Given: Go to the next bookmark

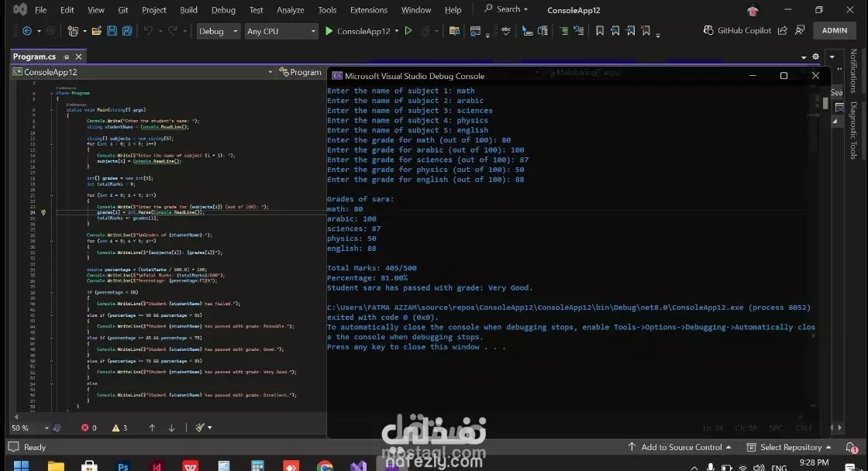Looking at the screenshot, I should point(631,31).
